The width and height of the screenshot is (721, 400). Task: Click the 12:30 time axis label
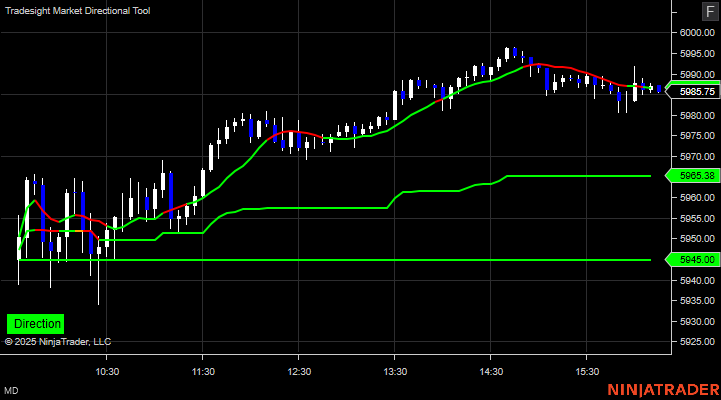point(299,371)
